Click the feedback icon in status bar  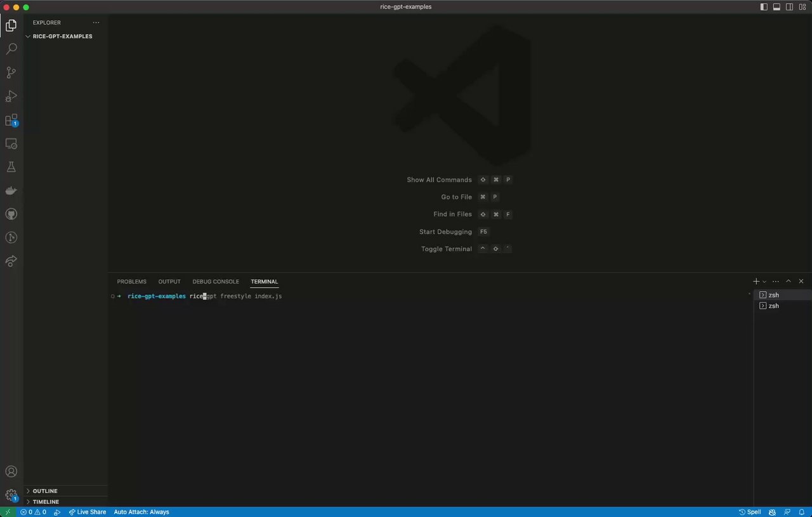pos(787,512)
